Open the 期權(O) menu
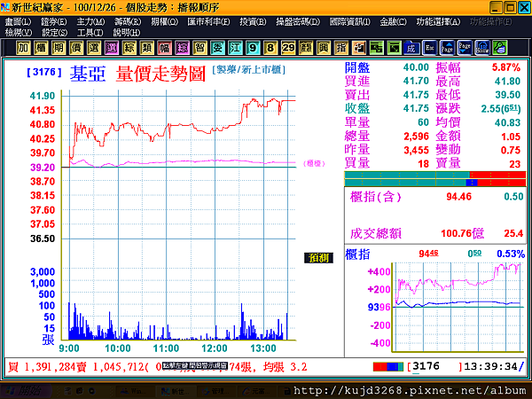 tap(165, 22)
